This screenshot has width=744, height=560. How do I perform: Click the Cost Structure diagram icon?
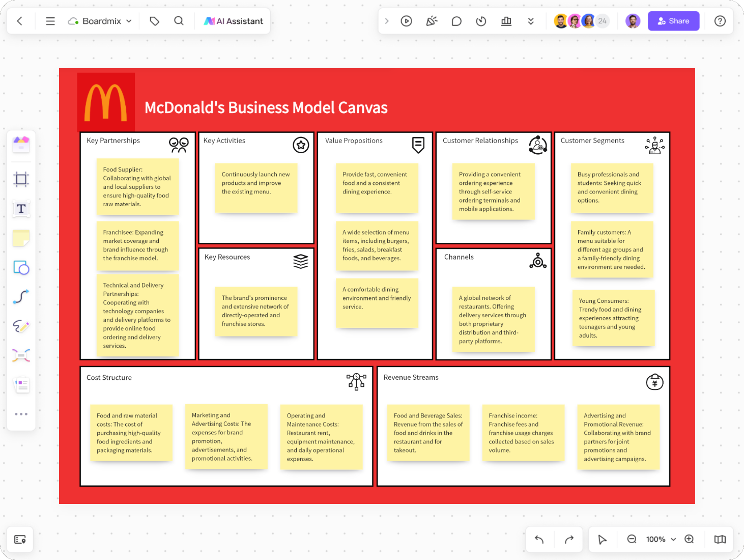click(x=356, y=381)
